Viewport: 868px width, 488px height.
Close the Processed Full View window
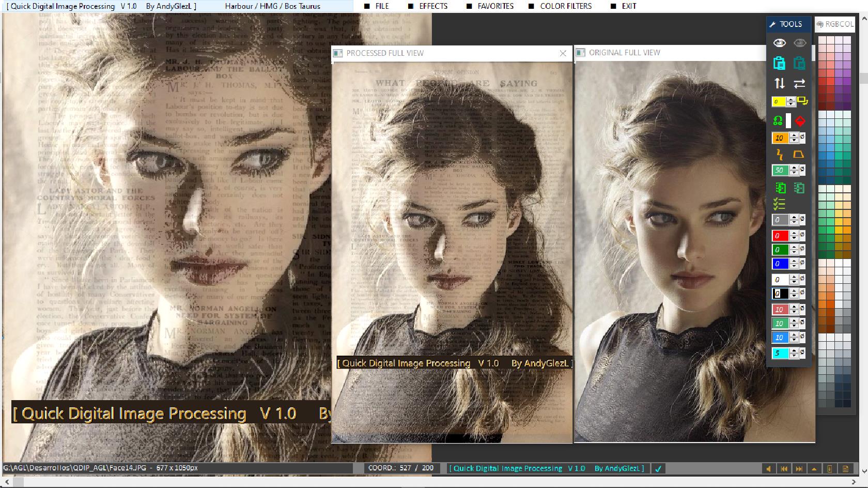(563, 53)
